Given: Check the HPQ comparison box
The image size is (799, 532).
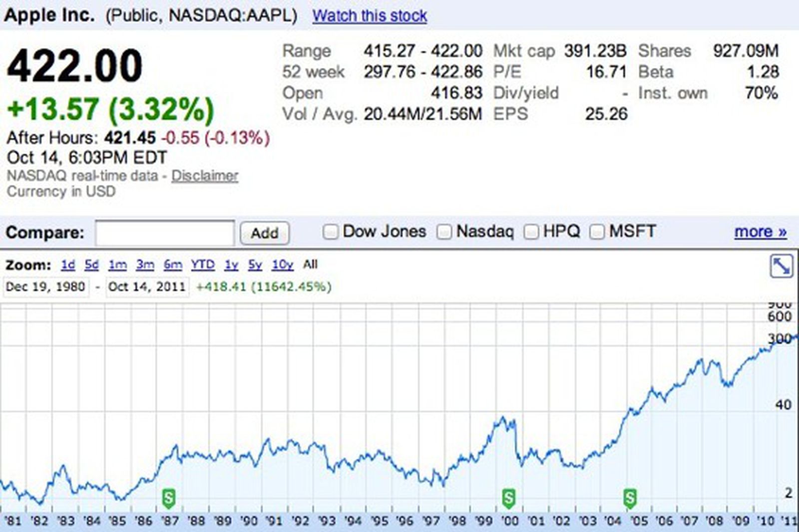Looking at the screenshot, I should (531, 231).
